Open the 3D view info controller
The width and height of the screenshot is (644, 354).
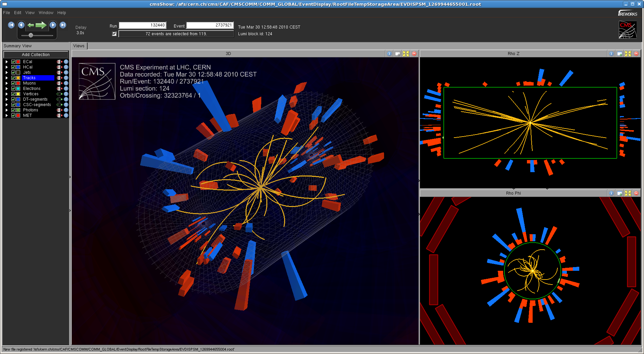[x=389, y=54]
